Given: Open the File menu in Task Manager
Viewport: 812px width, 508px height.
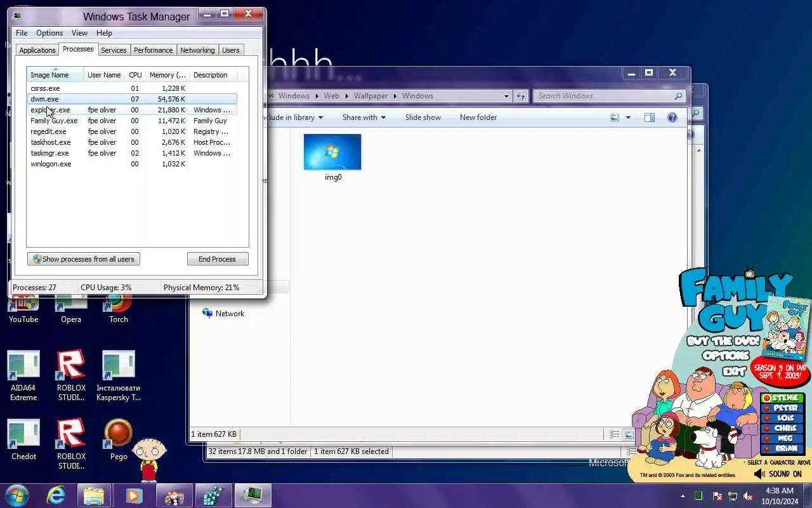Looking at the screenshot, I should [x=22, y=33].
